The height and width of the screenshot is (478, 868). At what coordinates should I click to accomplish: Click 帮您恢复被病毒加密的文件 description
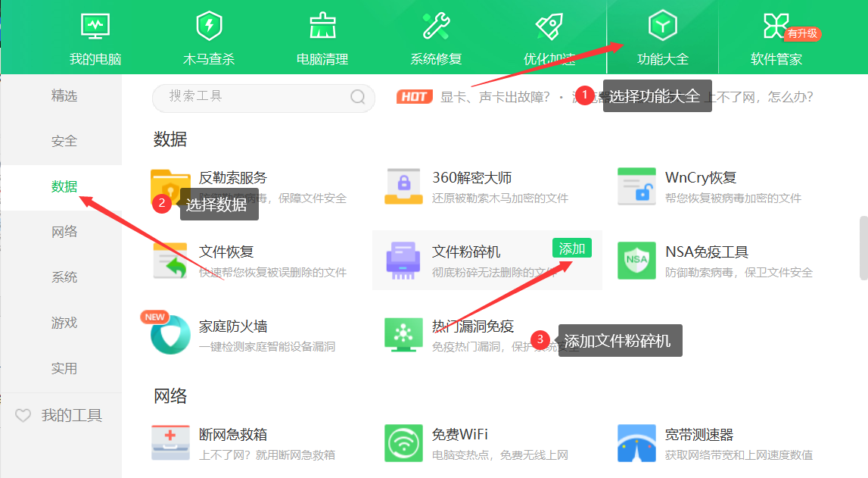733,198
